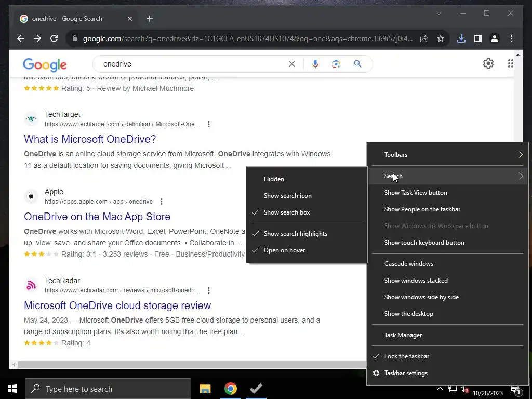Click the scroll left arrow on the horizontal scrollbar

click(14, 365)
